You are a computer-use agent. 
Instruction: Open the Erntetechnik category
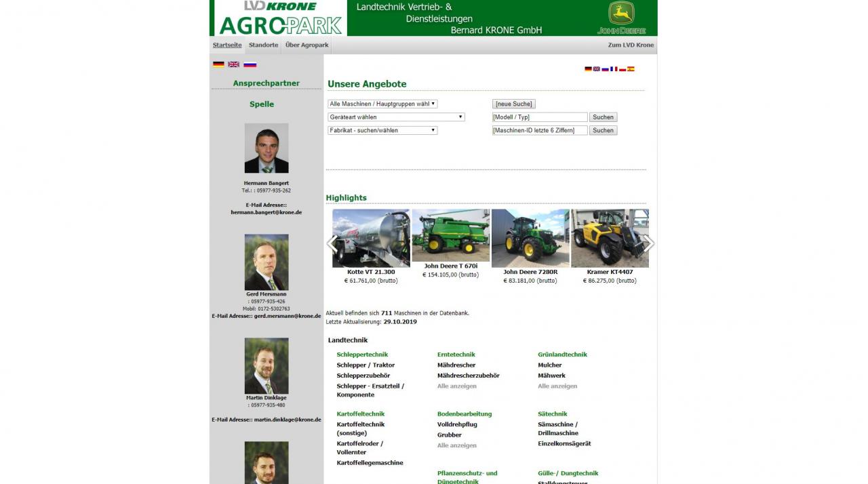[x=456, y=355]
